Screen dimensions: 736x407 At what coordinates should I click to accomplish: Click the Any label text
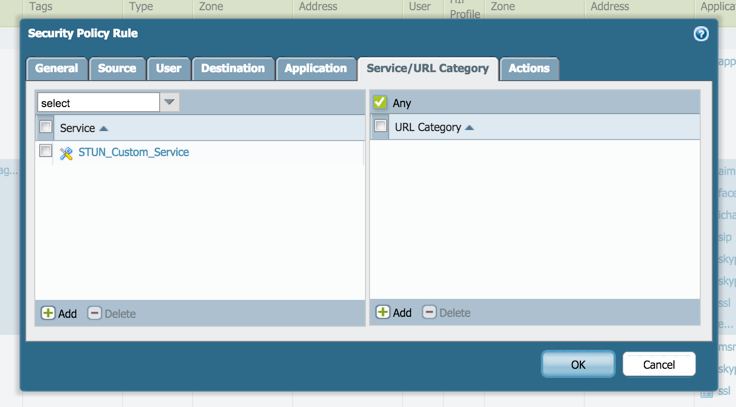point(402,103)
